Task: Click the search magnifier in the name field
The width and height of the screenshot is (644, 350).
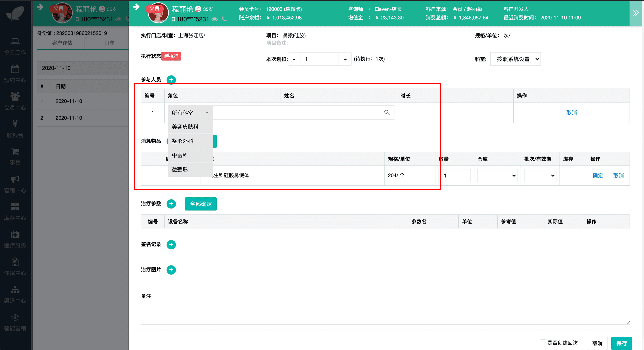Action: coord(386,112)
